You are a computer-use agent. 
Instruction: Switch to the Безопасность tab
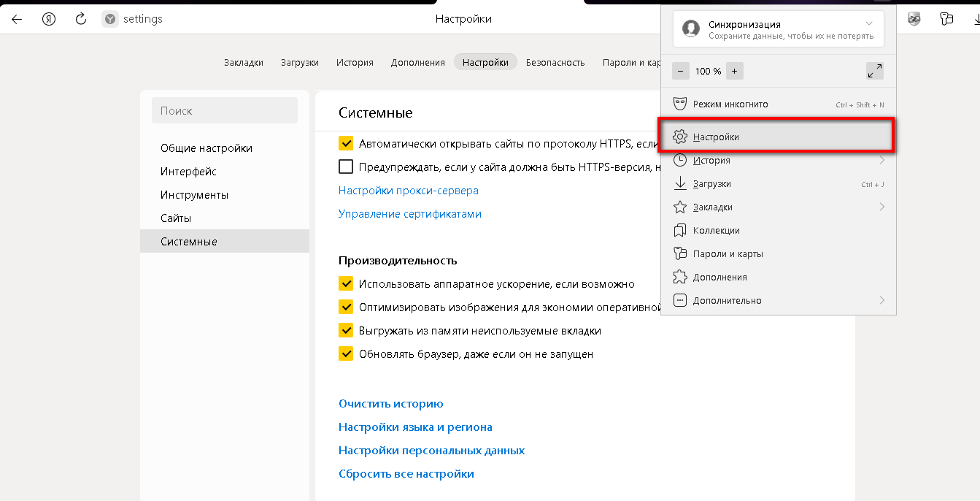555,63
